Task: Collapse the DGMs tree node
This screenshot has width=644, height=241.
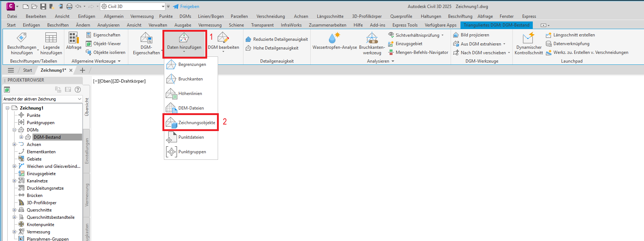Action: [x=15, y=130]
